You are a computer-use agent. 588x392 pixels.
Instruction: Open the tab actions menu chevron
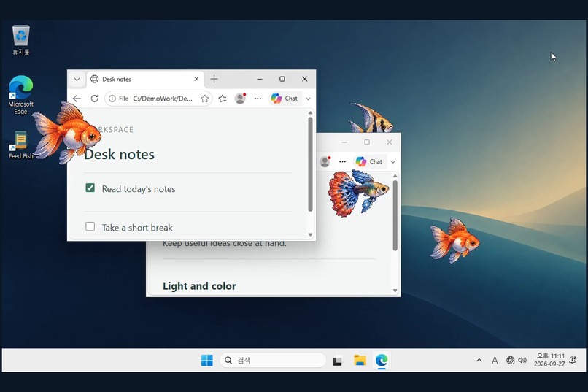click(77, 79)
